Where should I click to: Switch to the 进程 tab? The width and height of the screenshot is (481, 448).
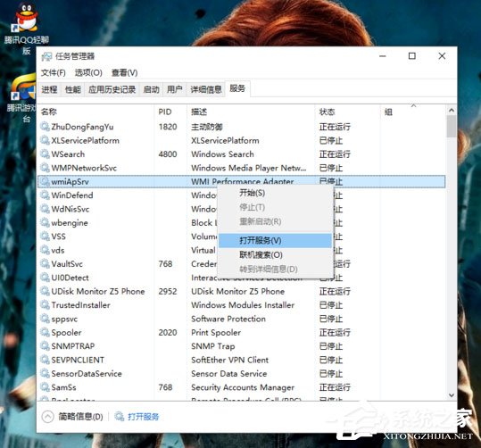pyautogui.click(x=49, y=89)
